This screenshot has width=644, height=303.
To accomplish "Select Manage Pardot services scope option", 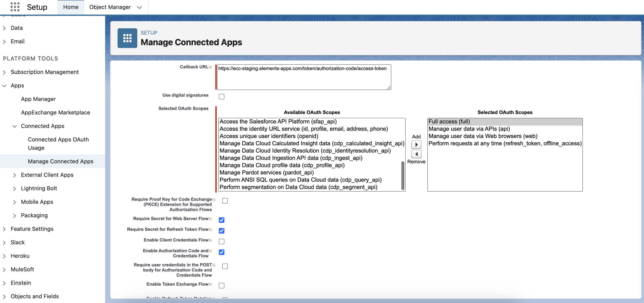I will pyautogui.click(x=266, y=173).
